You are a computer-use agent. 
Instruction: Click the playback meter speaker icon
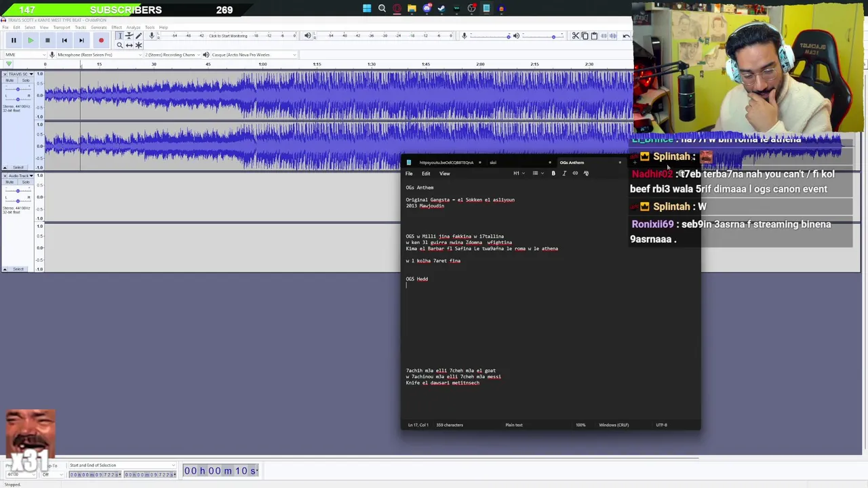[307, 36]
